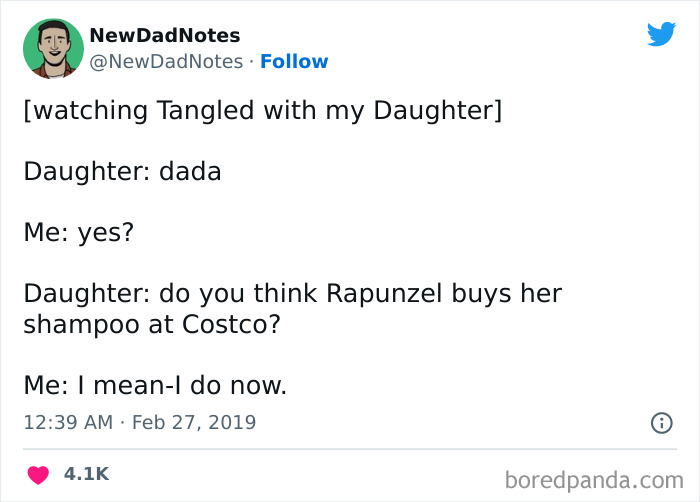
Task: Like the tweet with the pink heart
Action: (x=38, y=474)
